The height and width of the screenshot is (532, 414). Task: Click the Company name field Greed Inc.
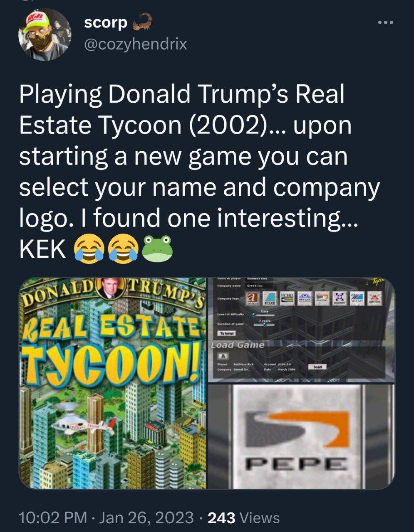[259, 286]
